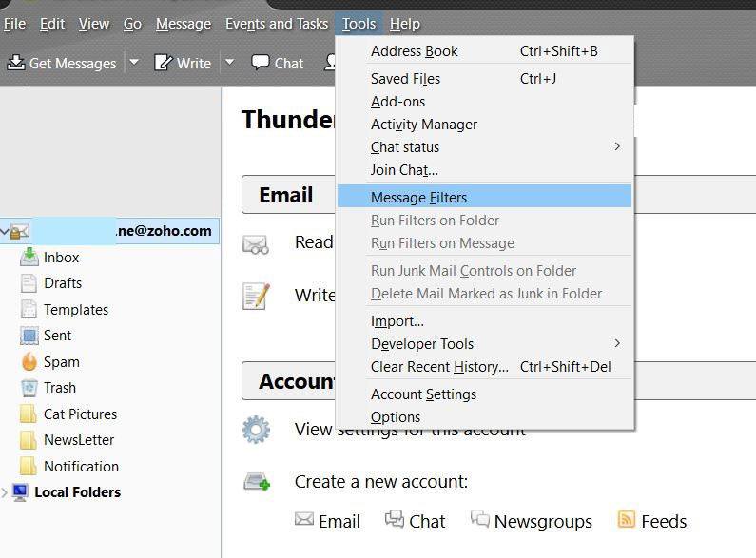The height and width of the screenshot is (558, 756).
Task: Open the File menu
Action: 14,24
